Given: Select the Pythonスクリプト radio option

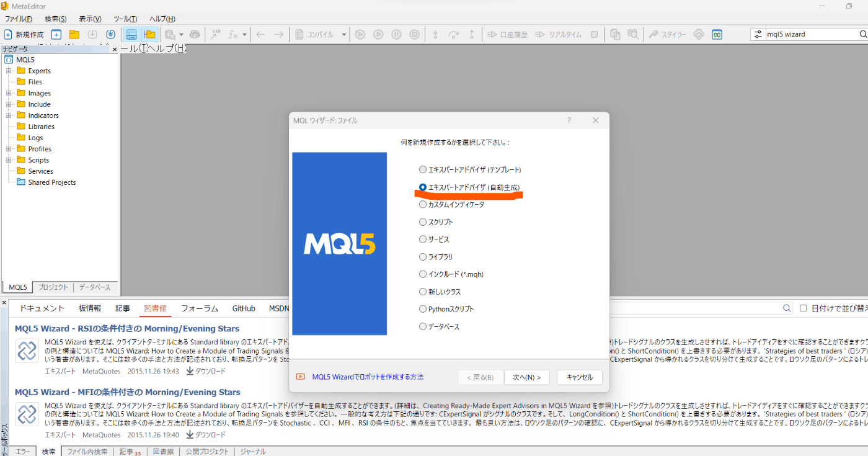Looking at the screenshot, I should [446, 309].
